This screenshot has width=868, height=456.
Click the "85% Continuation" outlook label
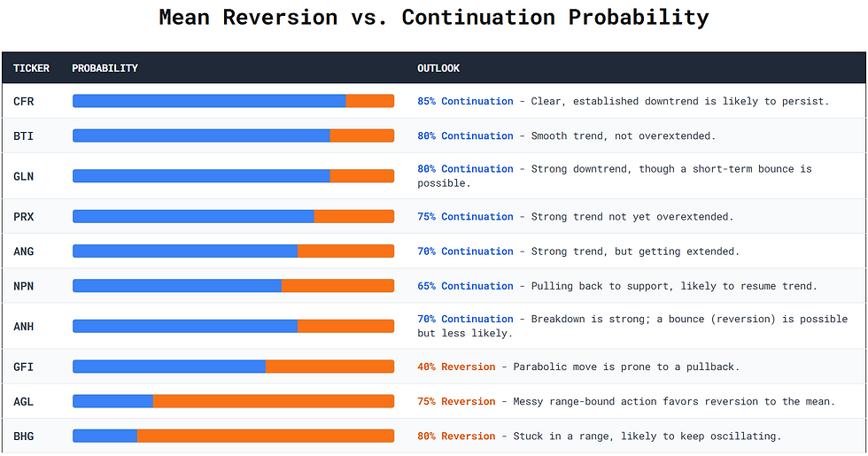tap(465, 101)
